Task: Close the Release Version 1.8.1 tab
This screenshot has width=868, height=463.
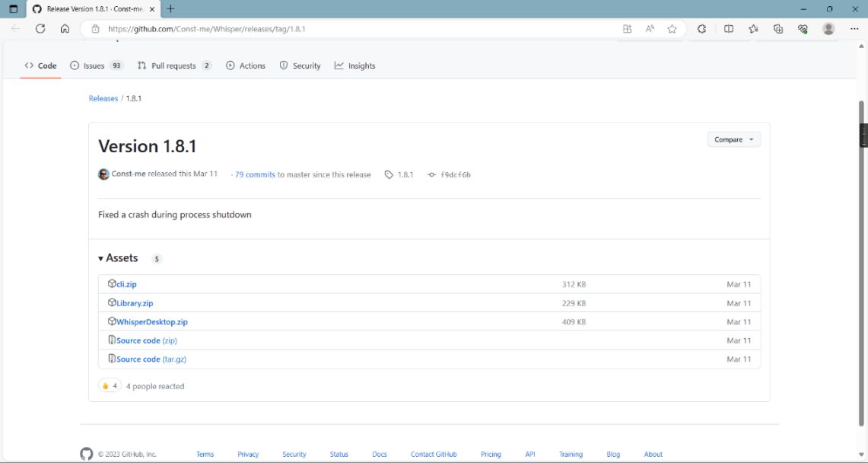Action: point(151,9)
